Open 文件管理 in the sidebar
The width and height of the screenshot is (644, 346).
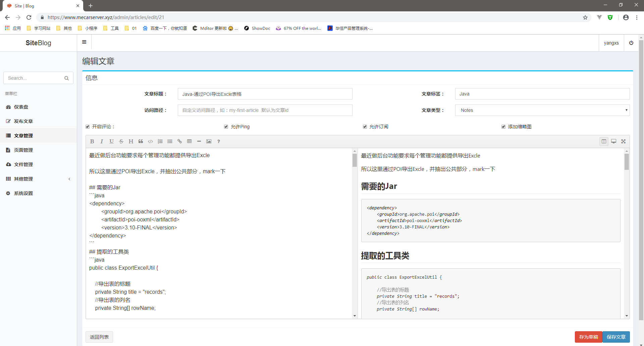(x=38, y=164)
